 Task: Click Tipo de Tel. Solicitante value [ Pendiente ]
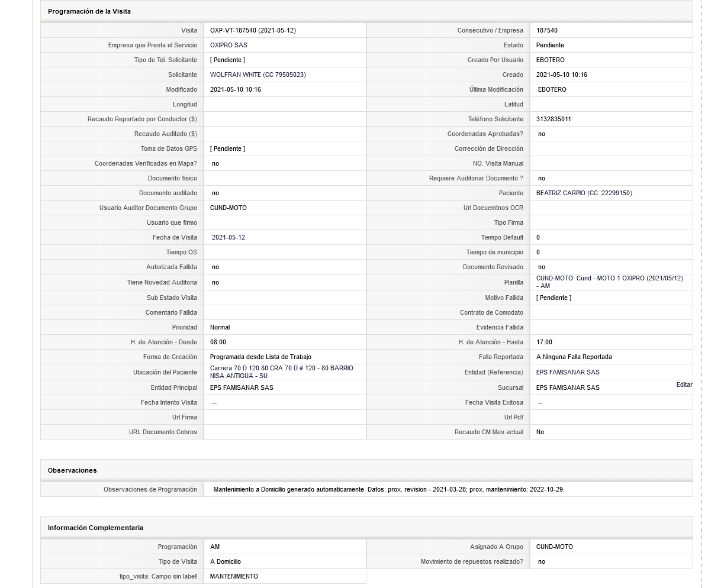tap(227, 60)
